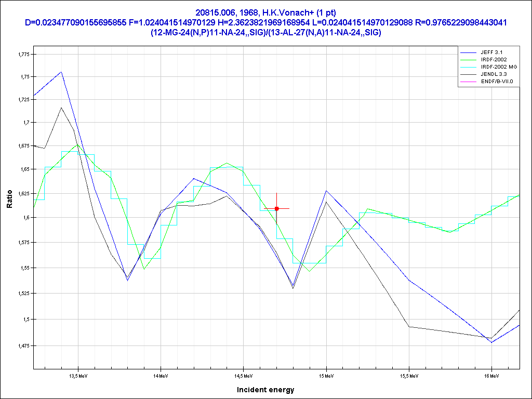Click the 13,5 MeV x-axis tick label

(x=78, y=375)
